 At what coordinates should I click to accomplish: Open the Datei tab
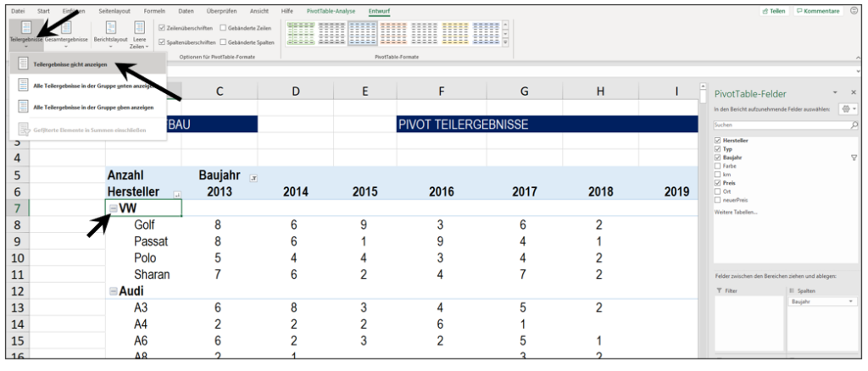click(19, 11)
